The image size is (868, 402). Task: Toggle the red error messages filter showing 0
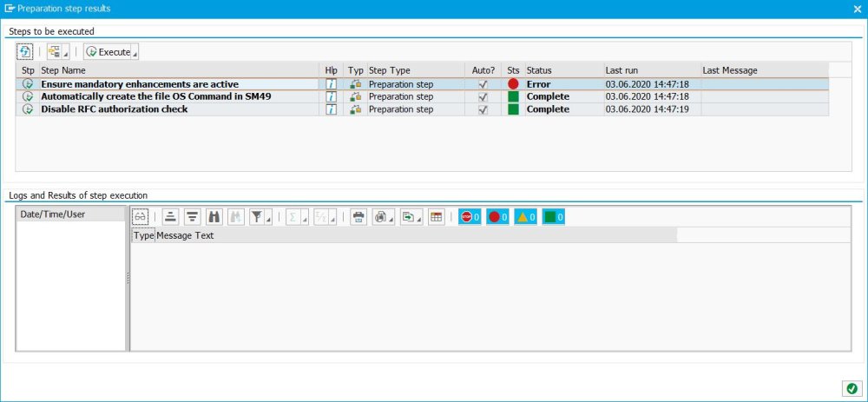coord(497,217)
